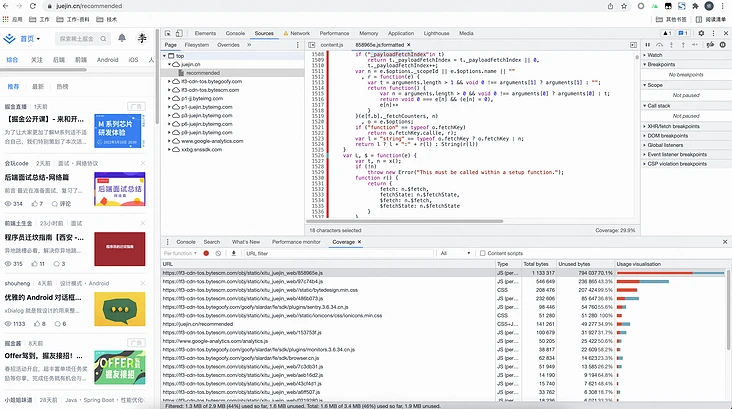Deactivate breakpoints icon
Screen dimensions: 732x409
pyautogui.click(x=710, y=45)
